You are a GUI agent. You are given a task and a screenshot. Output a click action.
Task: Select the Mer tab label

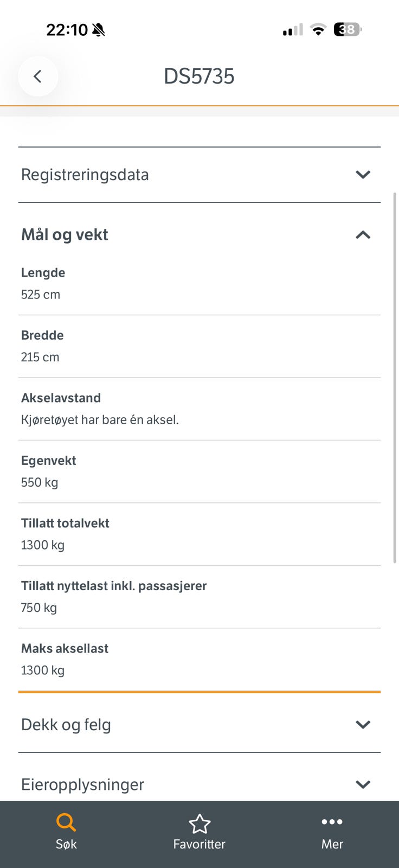[x=332, y=844]
